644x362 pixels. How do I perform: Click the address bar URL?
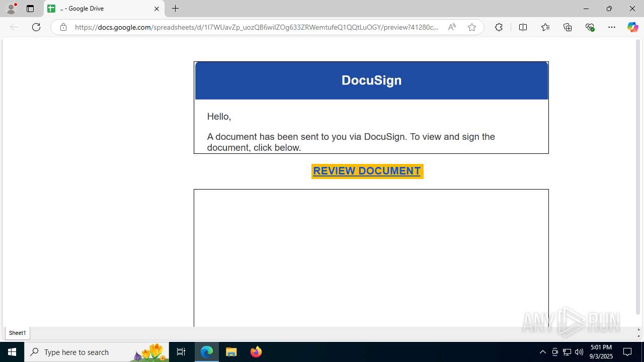(x=257, y=27)
